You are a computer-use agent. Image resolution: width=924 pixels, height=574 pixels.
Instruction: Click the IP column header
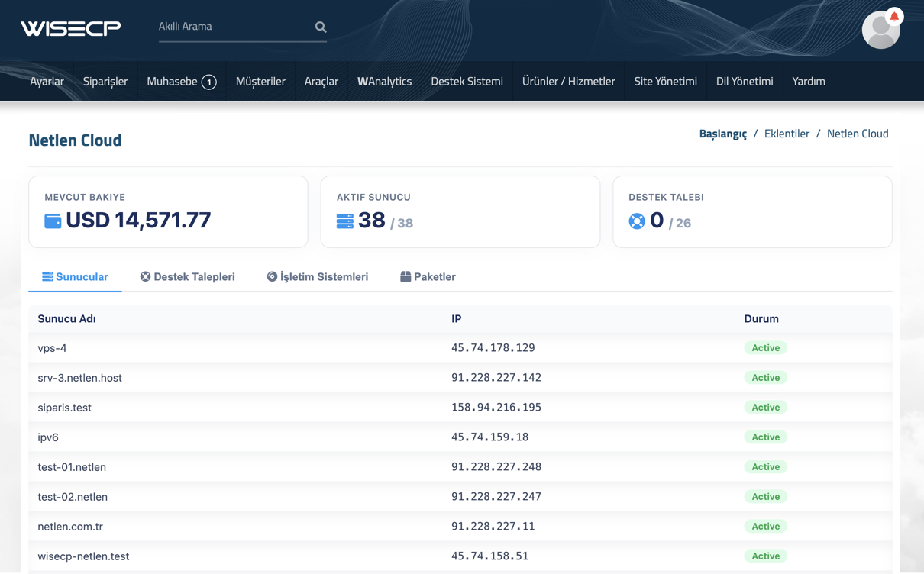456,318
